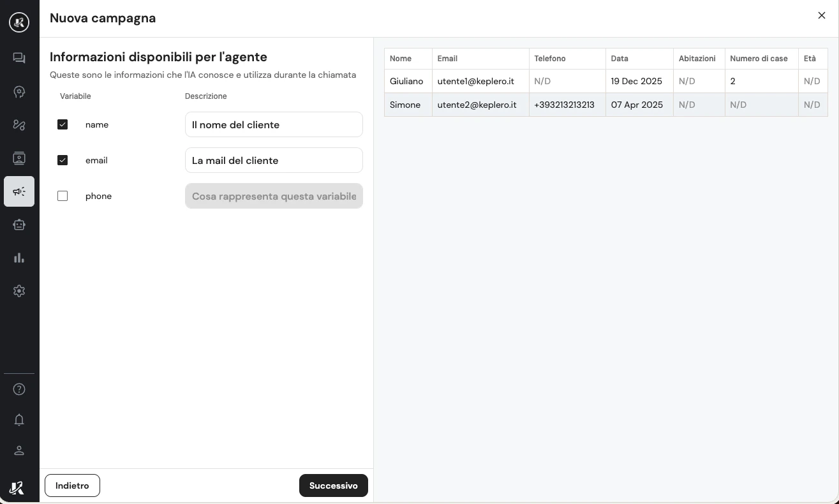Image resolution: width=839 pixels, height=504 pixels.
Task: Click the utente2@keplero.it cell
Action: point(480,105)
